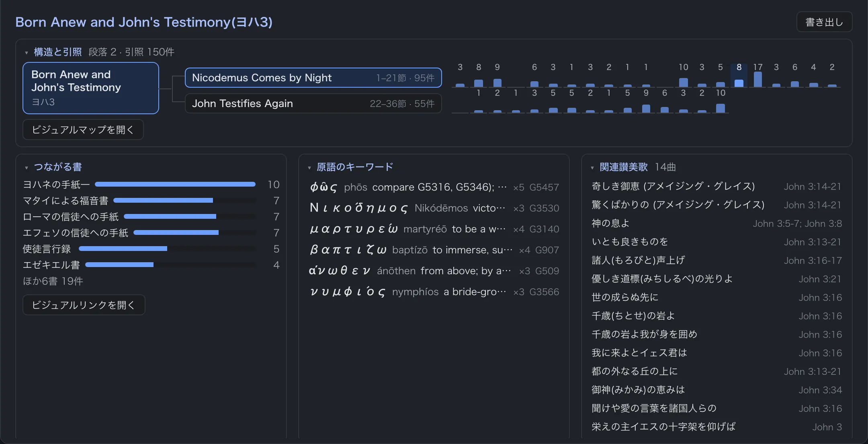Select the Born Anew and John's Testimony node
The height and width of the screenshot is (444, 868).
(91, 88)
